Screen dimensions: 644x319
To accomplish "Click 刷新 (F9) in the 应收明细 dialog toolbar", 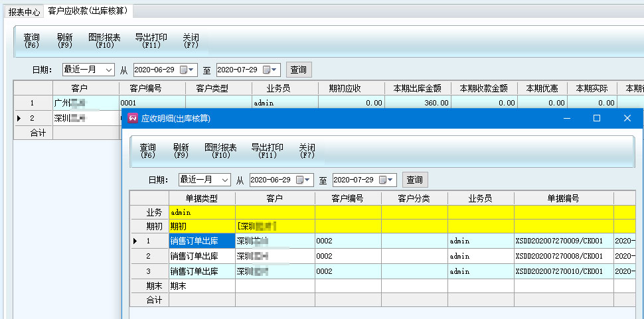I will tap(181, 151).
